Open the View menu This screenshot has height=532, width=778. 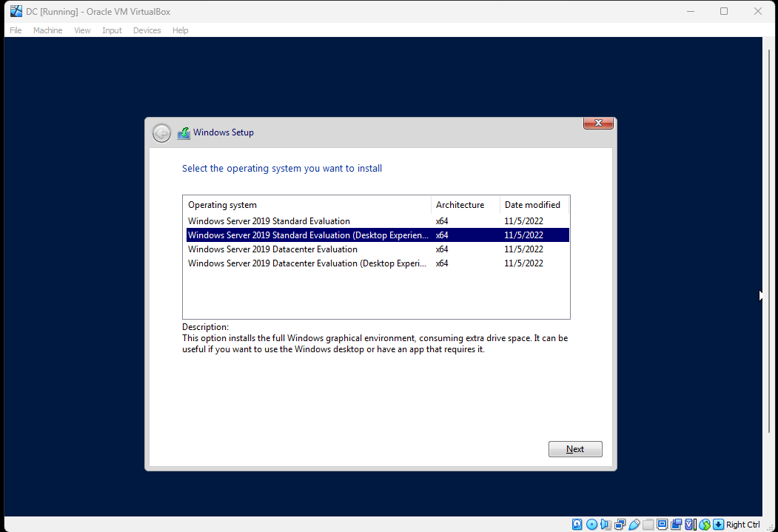click(x=82, y=30)
